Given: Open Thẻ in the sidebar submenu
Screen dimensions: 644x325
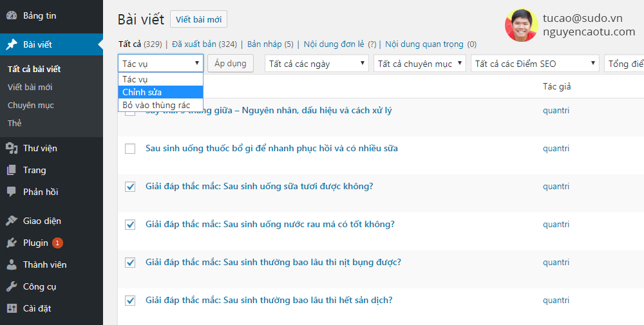Looking at the screenshot, I should tap(14, 123).
